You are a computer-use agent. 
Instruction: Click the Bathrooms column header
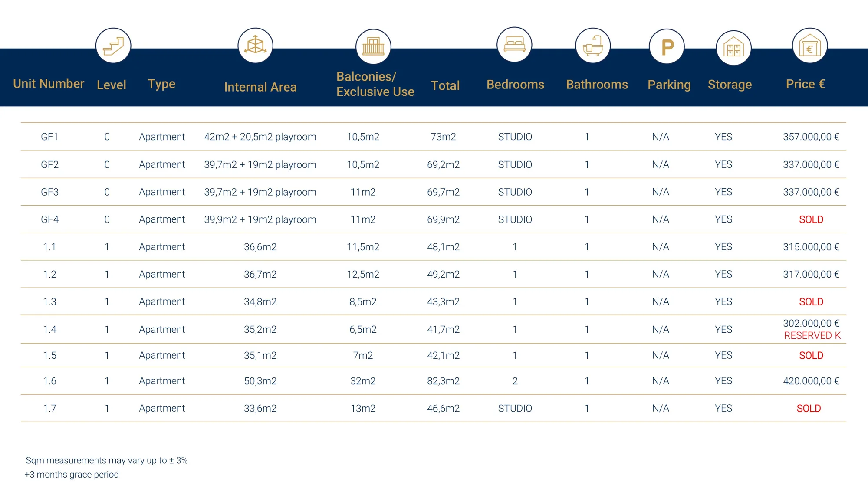pyautogui.click(x=597, y=84)
